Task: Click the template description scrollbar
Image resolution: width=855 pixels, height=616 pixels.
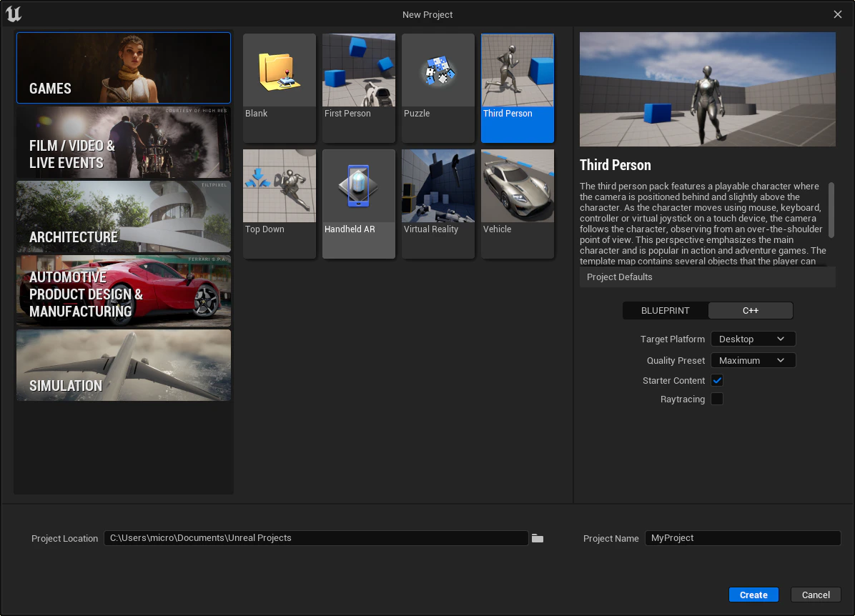Action: pyautogui.click(x=831, y=210)
